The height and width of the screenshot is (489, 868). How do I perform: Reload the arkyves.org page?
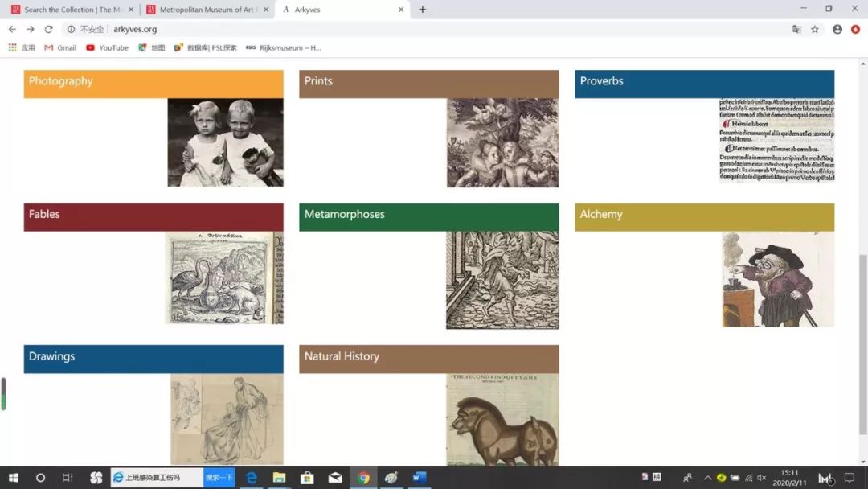click(49, 29)
